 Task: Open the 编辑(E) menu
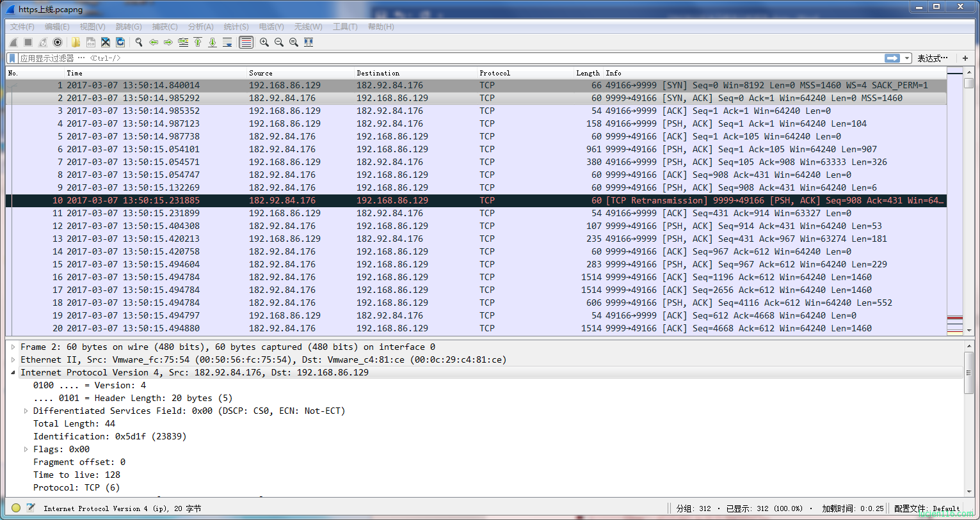[57, 27]
